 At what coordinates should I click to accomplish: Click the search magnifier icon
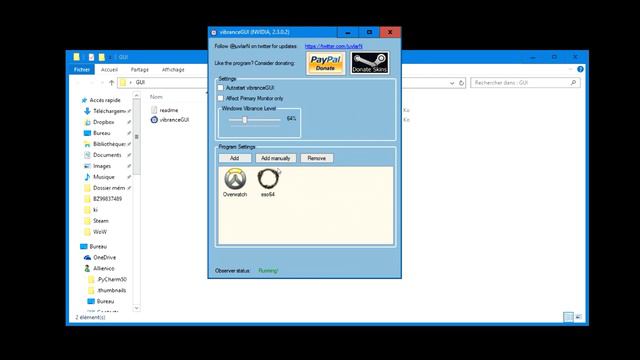point(573,83)
